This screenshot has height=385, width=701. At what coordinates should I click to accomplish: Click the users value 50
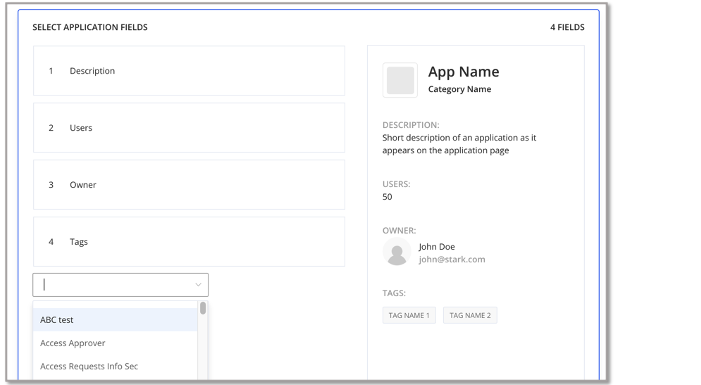point(387,197)
